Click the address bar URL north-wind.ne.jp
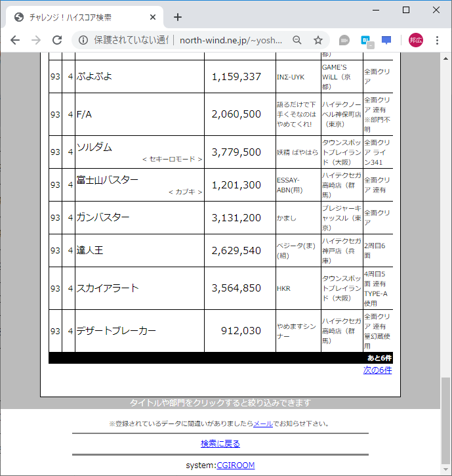The height and width of the screenshot is (476, 452). point(231,40)
